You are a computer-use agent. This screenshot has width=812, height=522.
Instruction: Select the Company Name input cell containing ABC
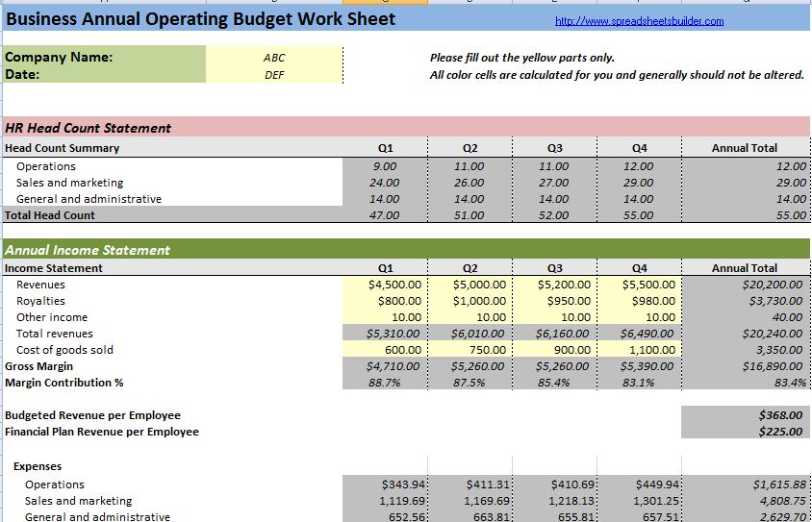[274, 58]
